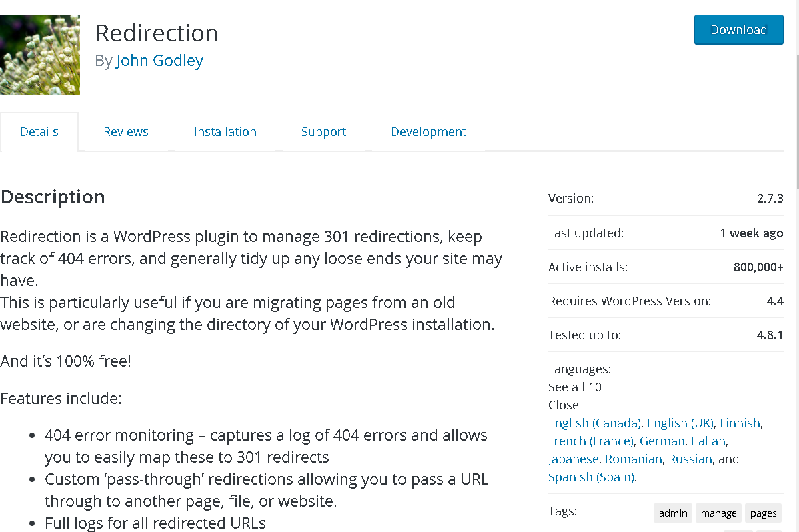Click the Description heading
The width and height of the screenshot is (799, 532).
click(x=53, y=197)
